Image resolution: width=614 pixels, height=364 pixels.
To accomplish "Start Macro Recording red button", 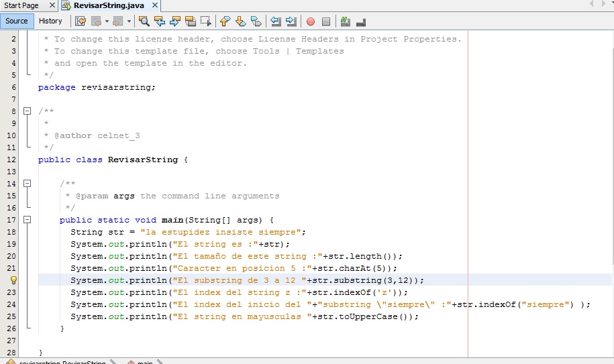I will click(x=311, y=21).
